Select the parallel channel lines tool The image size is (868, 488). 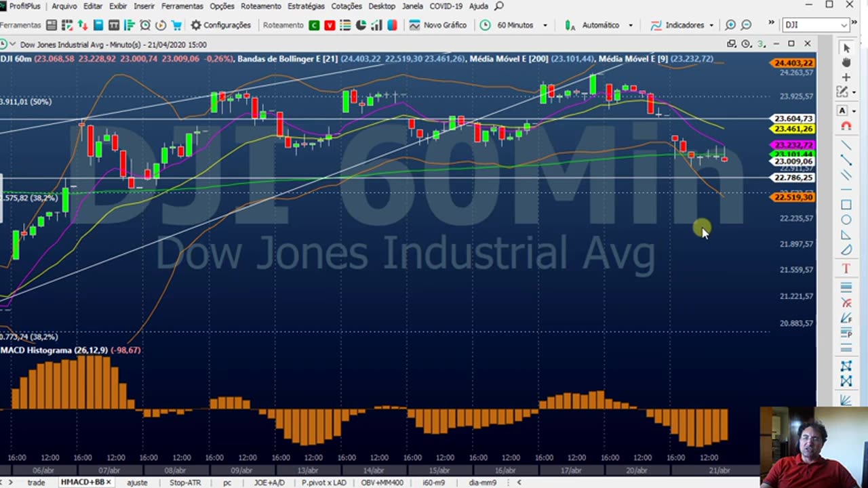[846, 175]
